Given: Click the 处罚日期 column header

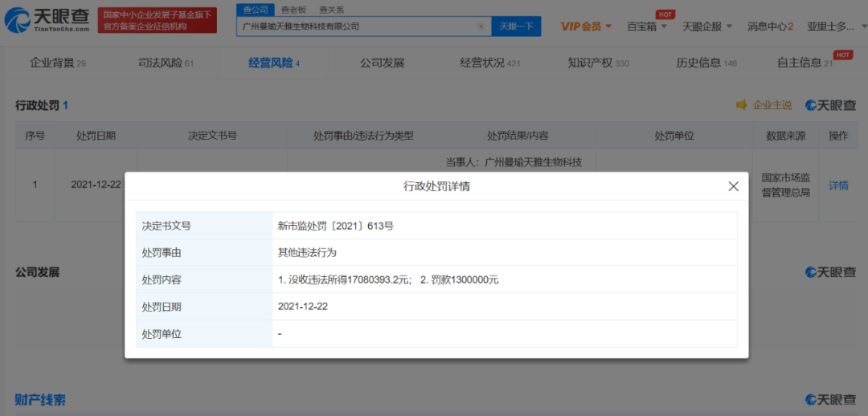Looking at the screenshot, I should [96, 136].
